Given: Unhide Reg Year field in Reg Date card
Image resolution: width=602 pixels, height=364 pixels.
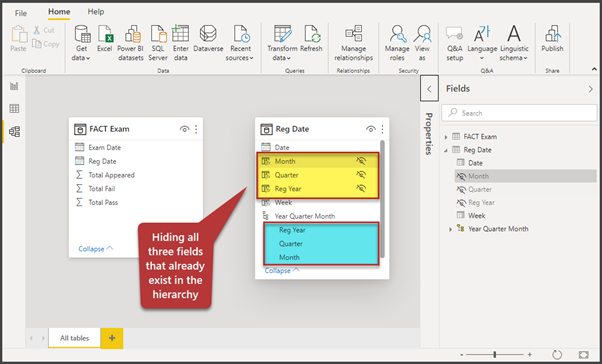Looking at the screenshot, I should click(361, 189).
